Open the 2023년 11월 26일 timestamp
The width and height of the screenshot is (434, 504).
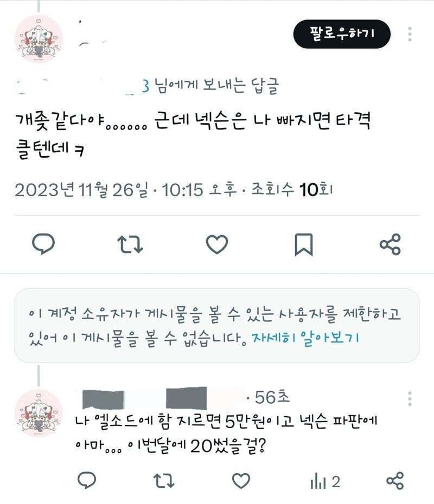81,190
